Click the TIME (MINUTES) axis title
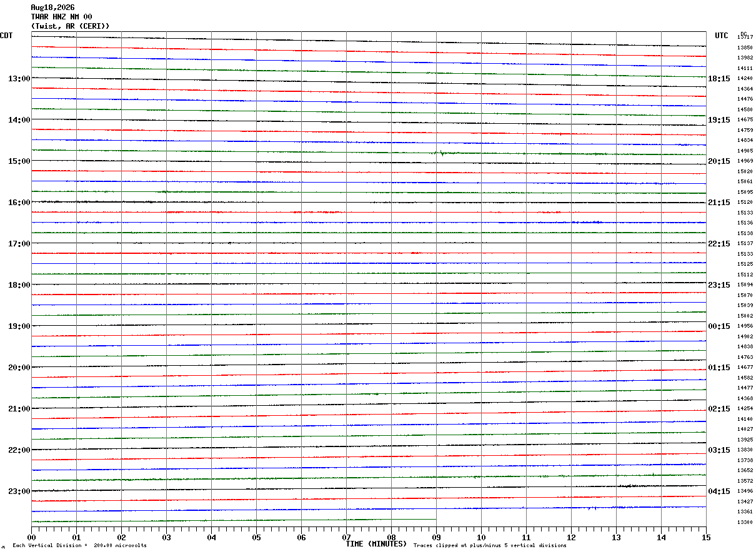Screen dimensions: 756x554 (x=376, y=544)
